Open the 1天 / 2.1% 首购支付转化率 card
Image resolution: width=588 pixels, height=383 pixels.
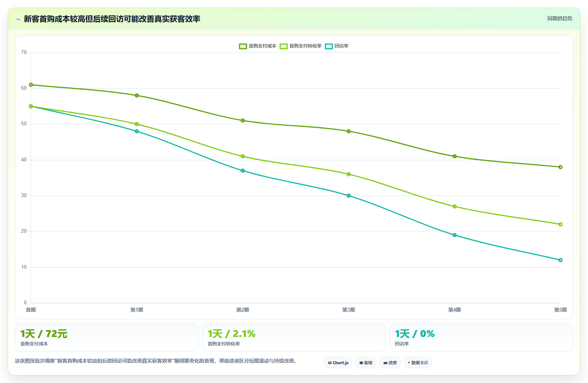tap(294, 337)
